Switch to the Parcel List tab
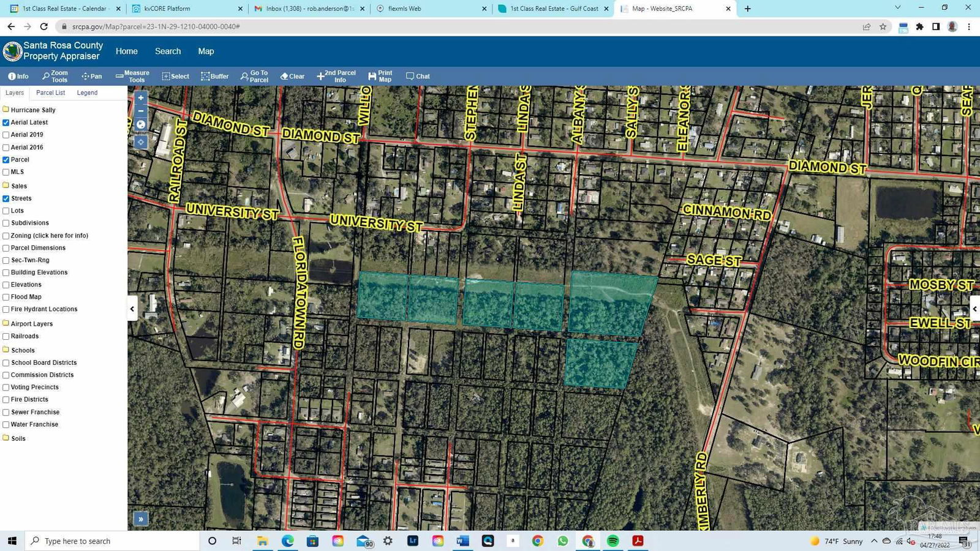Viewport: 980px width, 551px height. [x=50, y=93]
